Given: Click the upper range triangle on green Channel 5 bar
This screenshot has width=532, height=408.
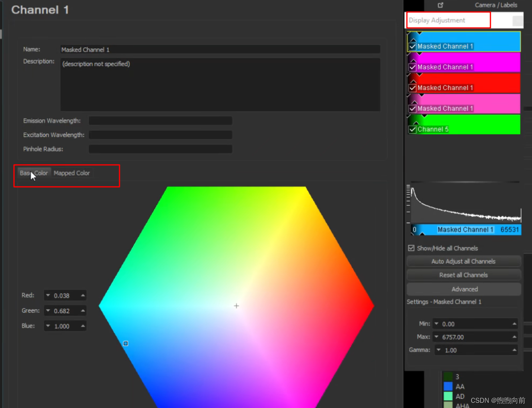Looking at the screenshot, I should pyautogui.click(x=424, y=116).
